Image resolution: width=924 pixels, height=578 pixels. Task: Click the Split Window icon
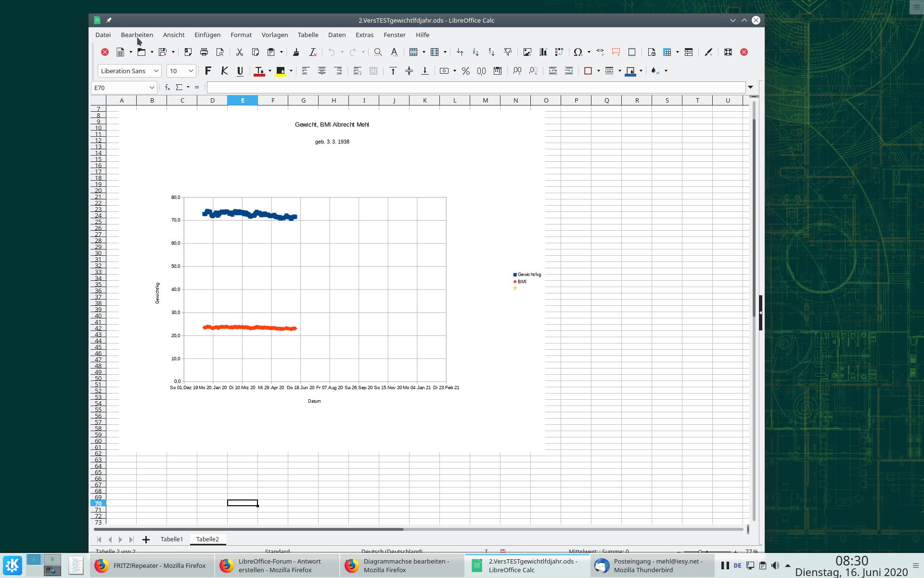click(x=689, y=52)
